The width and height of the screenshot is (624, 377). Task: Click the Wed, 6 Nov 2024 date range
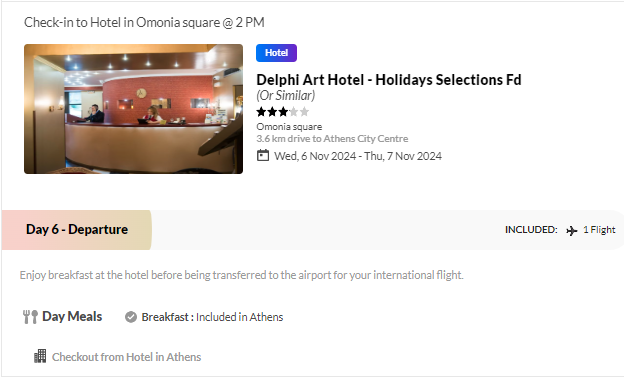pos(358,156)
